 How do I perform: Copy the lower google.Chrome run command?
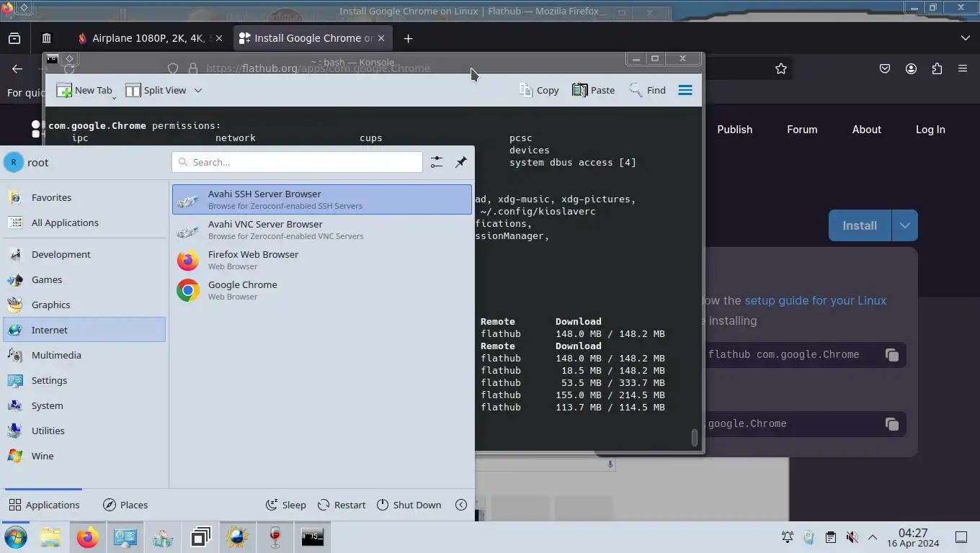pos(891,424)
